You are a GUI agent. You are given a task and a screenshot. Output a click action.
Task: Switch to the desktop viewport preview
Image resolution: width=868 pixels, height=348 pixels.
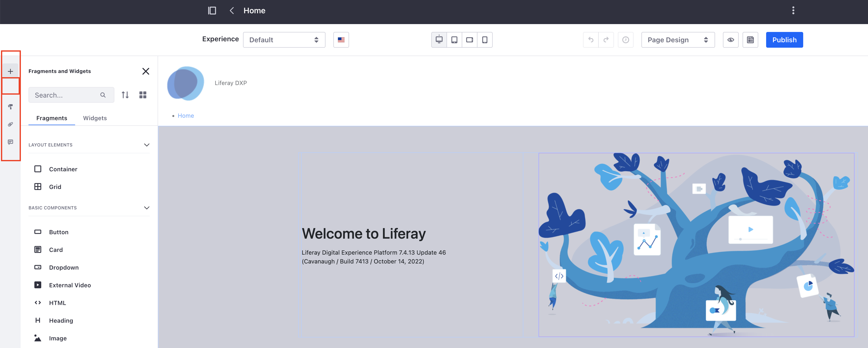439,40
